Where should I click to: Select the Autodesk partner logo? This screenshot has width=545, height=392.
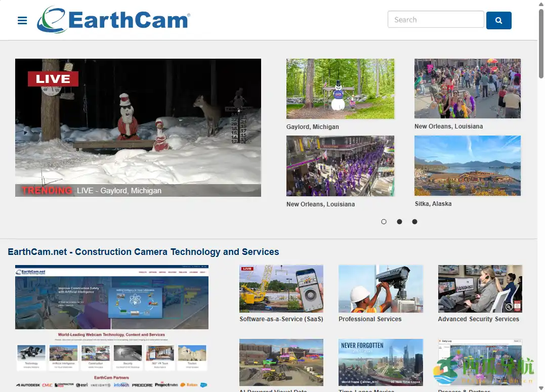click(29, 384)
